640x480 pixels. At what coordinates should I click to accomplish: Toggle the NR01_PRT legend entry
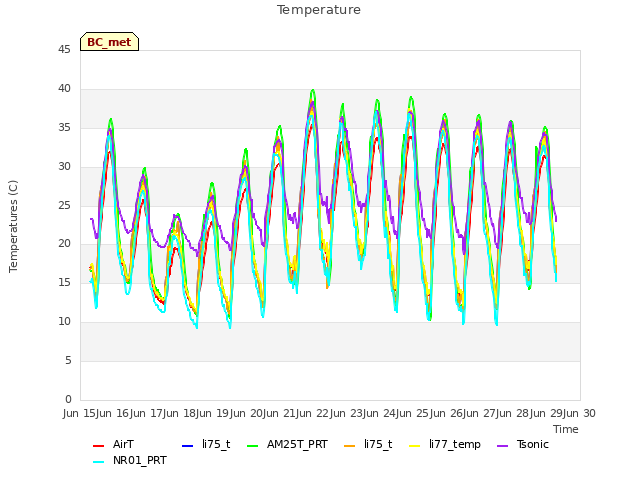pyautogui.click(x=130, y=461)
